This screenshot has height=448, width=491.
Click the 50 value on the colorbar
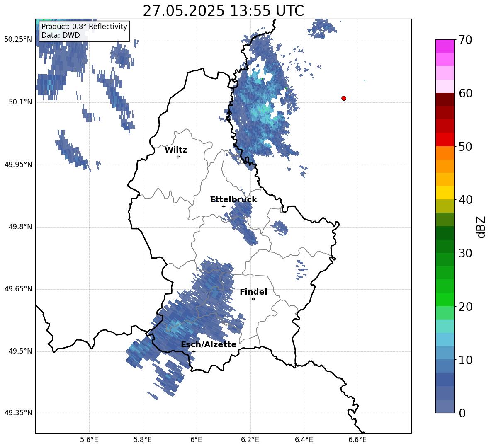pyautogui.click(x=465, y=146)
